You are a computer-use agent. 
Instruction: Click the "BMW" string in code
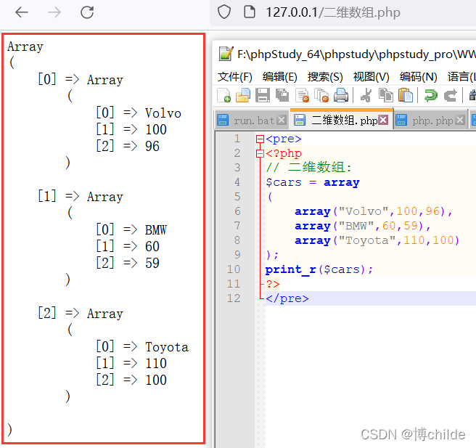[x=356, y=226]
